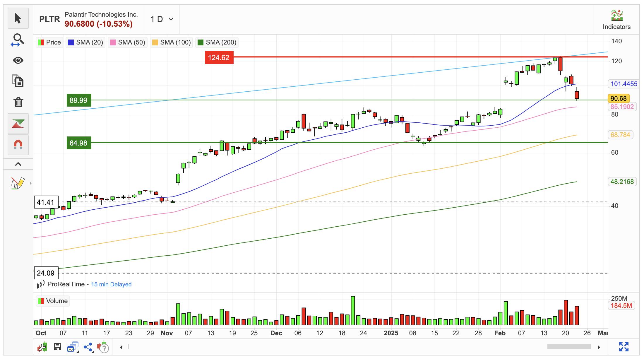The image size is (644, 359).
Task: Collapse the left toolbar chevron
Action: [x=18, y=164]
